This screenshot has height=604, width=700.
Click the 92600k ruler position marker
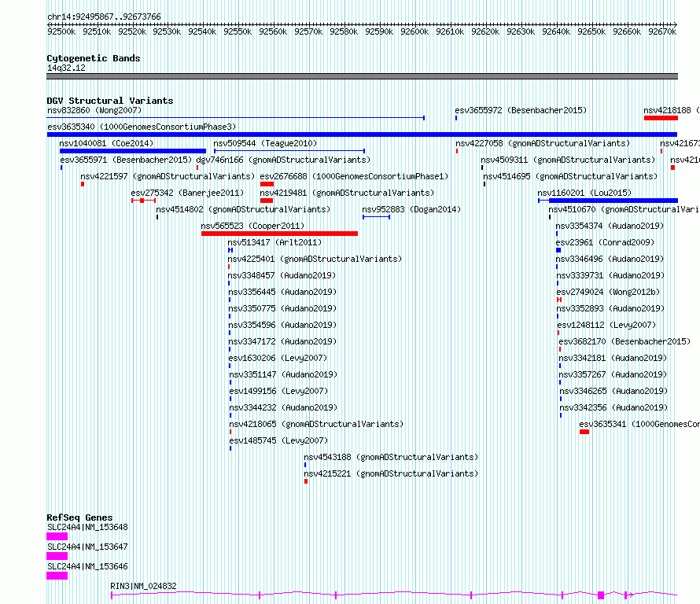(x=414, y=31)
